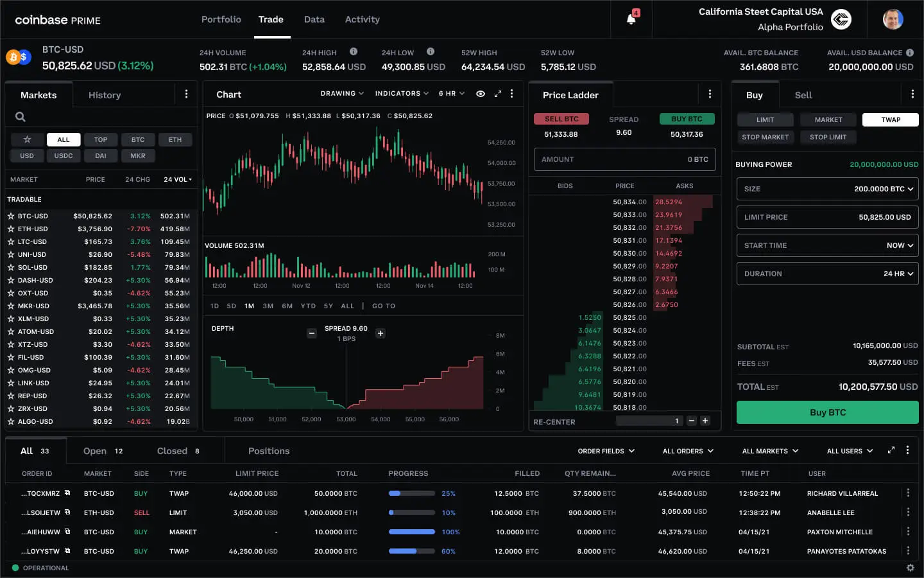The height and width of the screenshot is (578, 924).
Task: Increase depth spread with plus button
Action: (381, 333)
